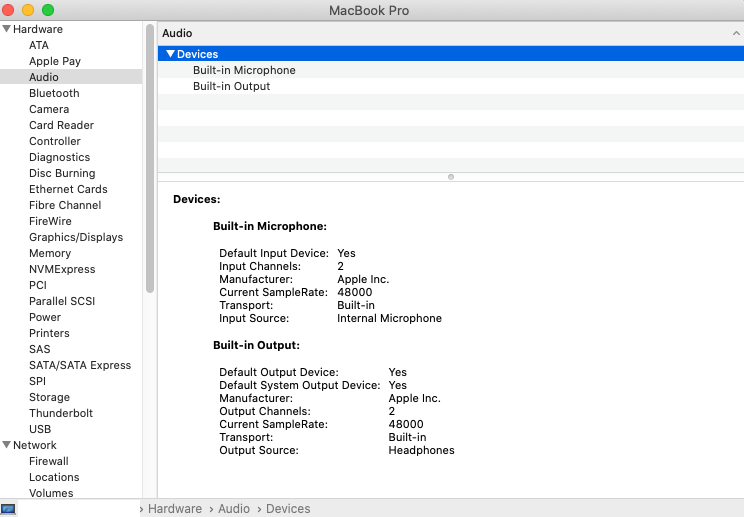Select Controller in the sidebar
744x517 pixels.
(x=55, y=141)
